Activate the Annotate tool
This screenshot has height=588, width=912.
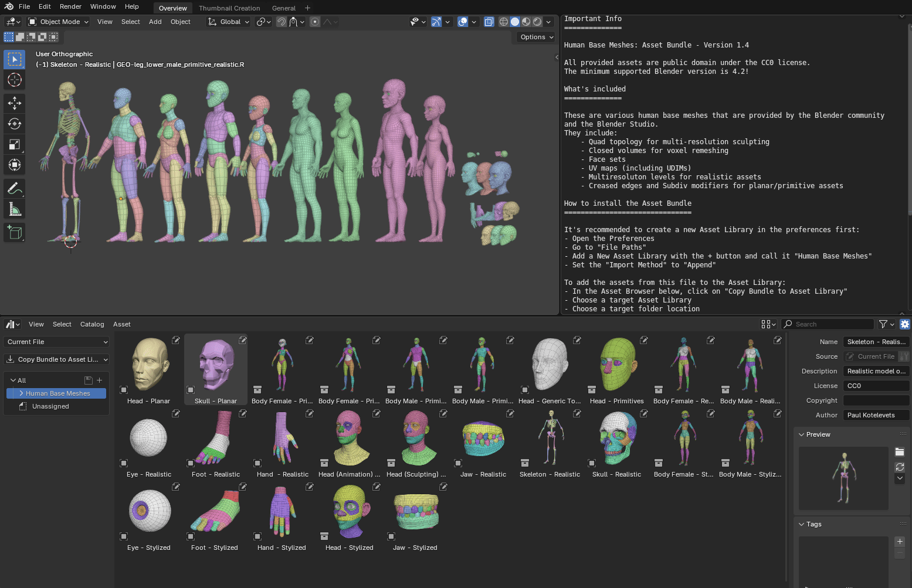14,188
